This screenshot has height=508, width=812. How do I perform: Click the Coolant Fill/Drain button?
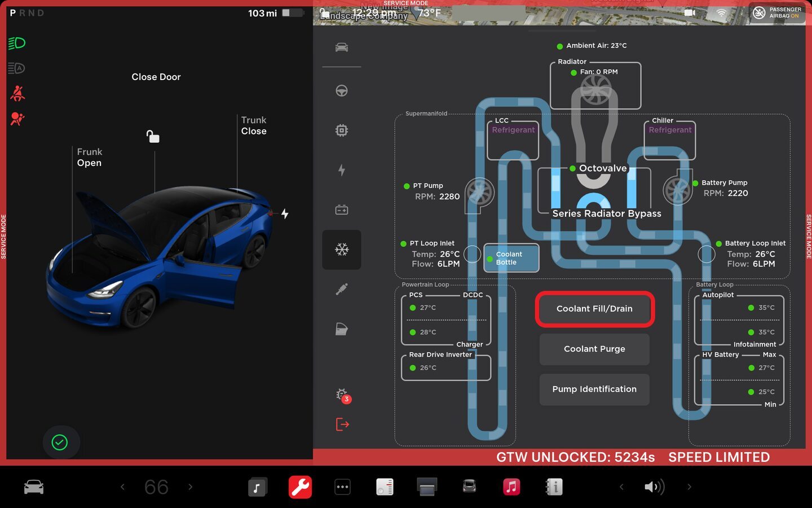pos(594,309)
